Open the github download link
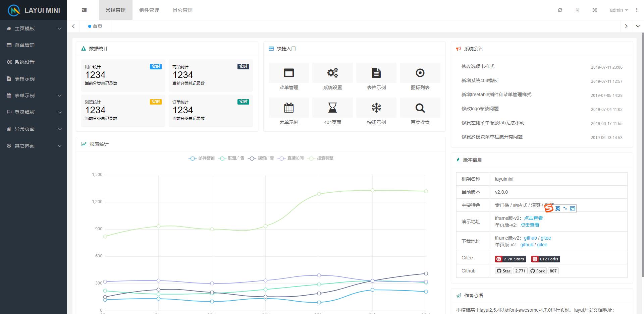 point(530,238)
